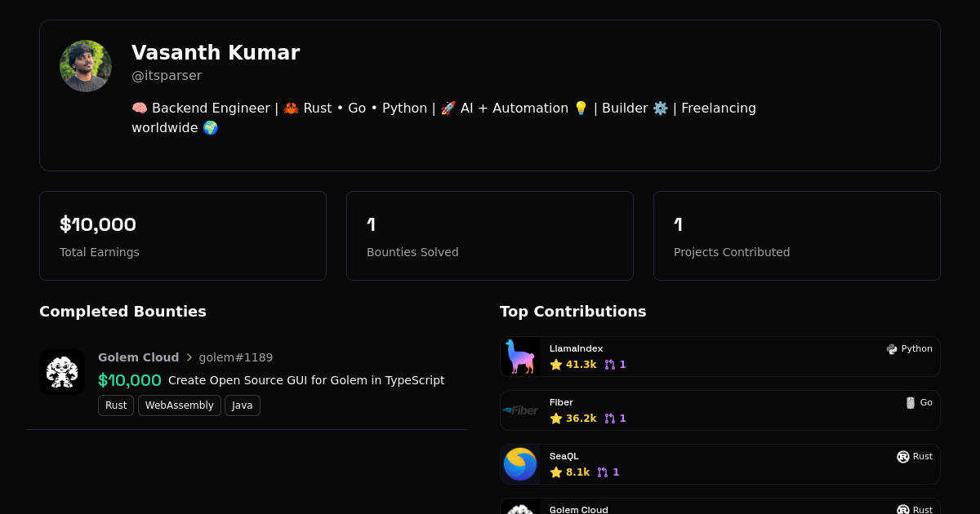Click the LlamaIndex llama logo

[520, 357]
